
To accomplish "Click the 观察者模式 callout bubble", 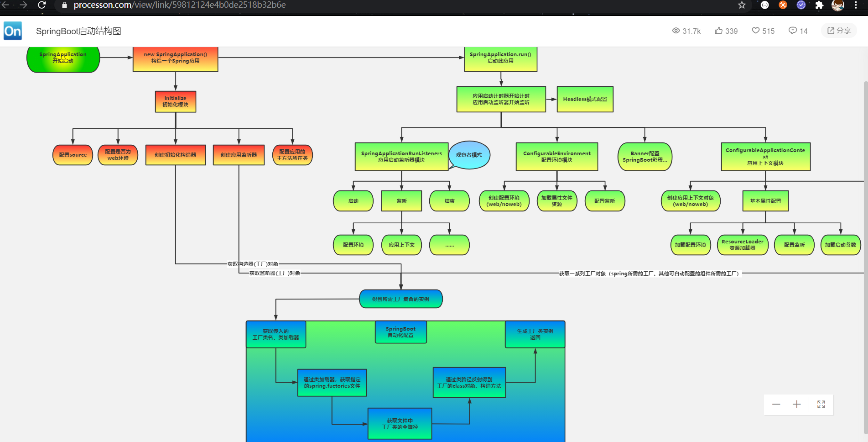I will [469, 155].
